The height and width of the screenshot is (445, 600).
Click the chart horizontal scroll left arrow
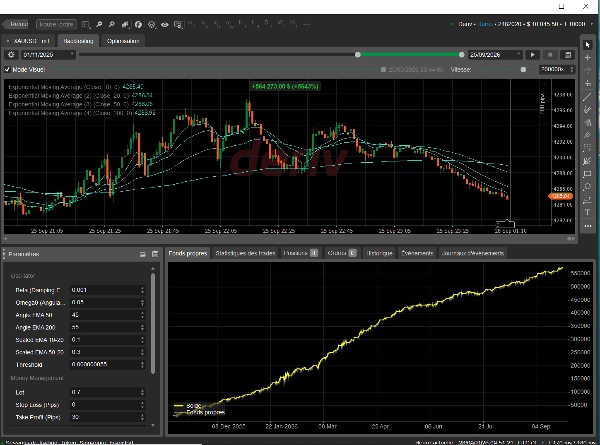pyautogui.click(x=5, y=239)
